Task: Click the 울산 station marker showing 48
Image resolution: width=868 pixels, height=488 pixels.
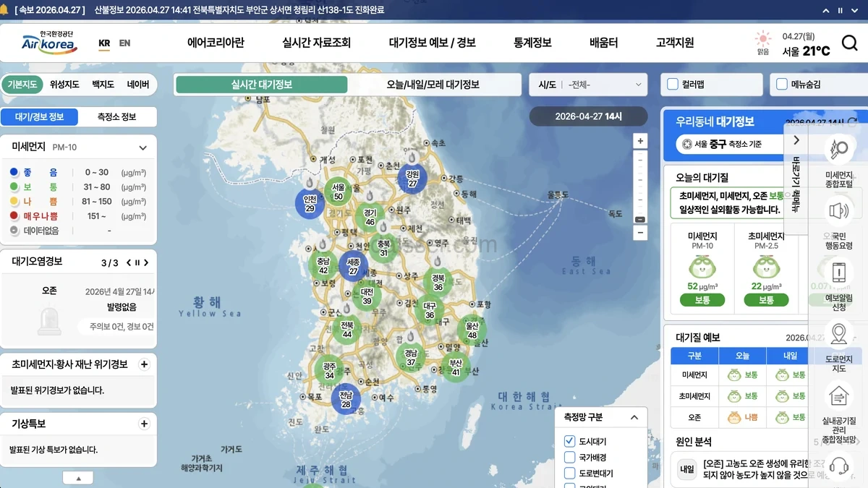Action: tap(472, 330)
